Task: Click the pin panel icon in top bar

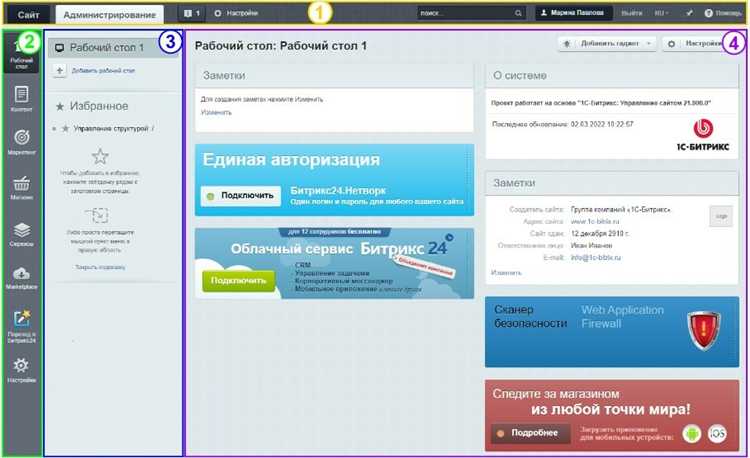Action: pyautogui.click(x=689, y=13)
